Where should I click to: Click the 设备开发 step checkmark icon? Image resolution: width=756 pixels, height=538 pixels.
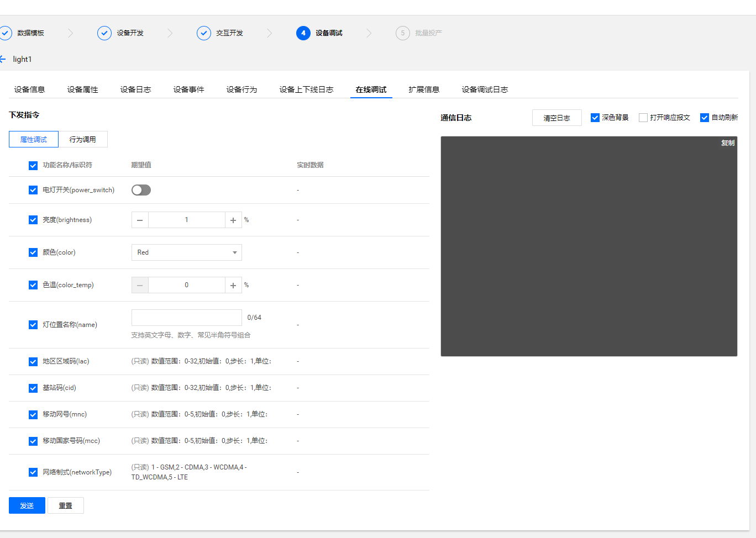(104, 33)
